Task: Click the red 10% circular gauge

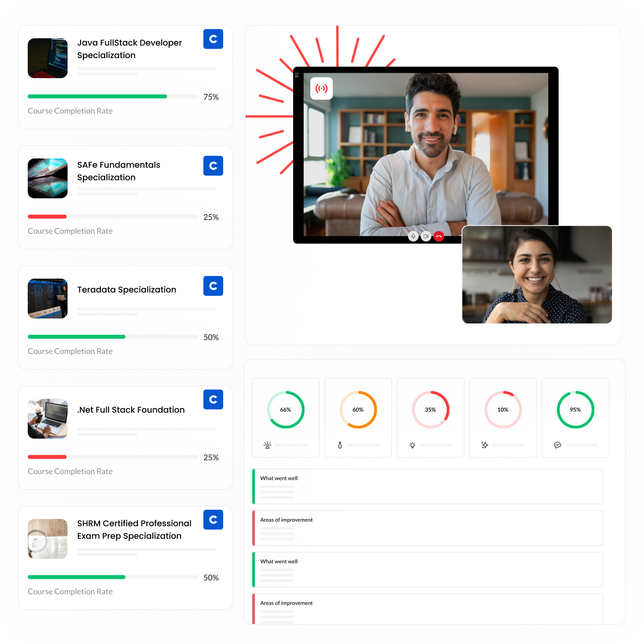Action: (x=503, y=410)
